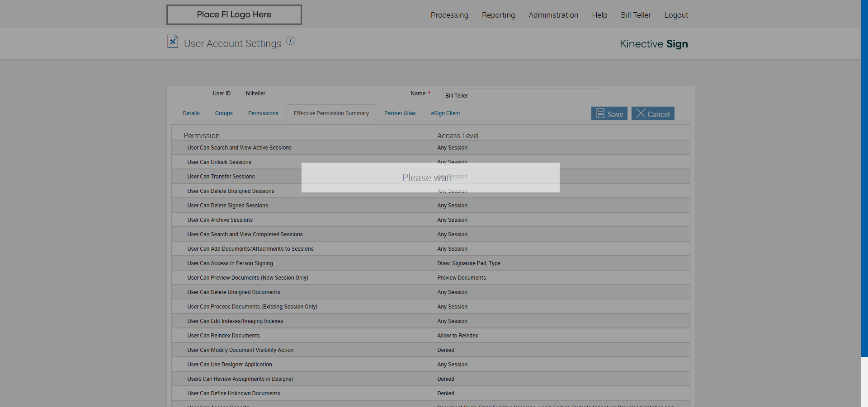The height and width of the screenshot is (407, 868).
Task: Click the User Account Settings page icon
Action: [173, 42]
